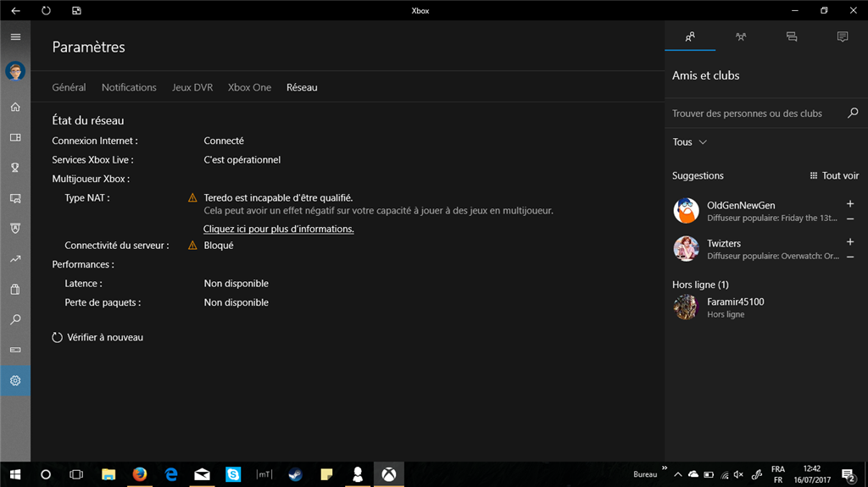This screenshot has width=868, height=487.
Task: Open Twizters profile avatar
Action: click(x=686, y=248)
